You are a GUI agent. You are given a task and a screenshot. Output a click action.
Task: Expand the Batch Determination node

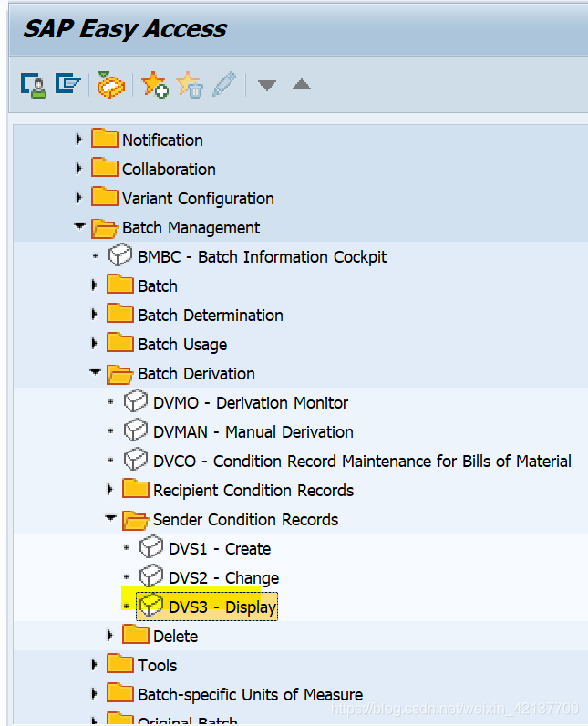pos(94,314)
